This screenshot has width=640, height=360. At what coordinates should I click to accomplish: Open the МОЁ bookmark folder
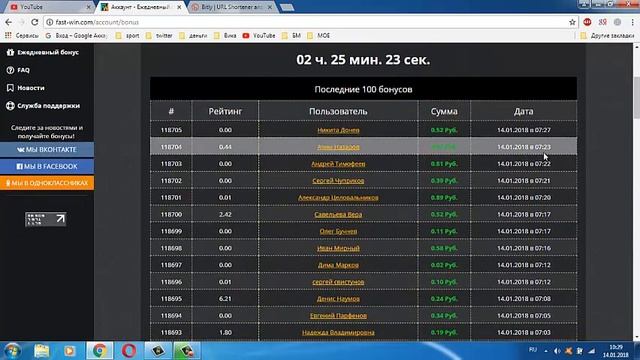point(319,36)
